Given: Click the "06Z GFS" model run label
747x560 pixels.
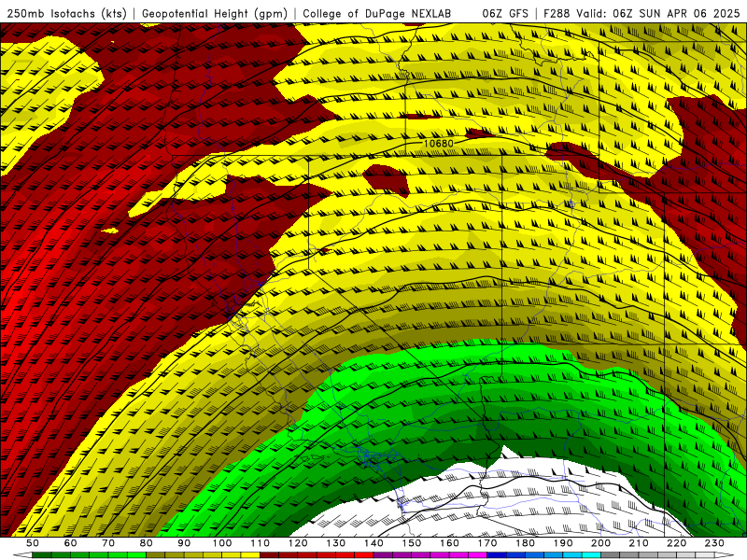Looking at the screenshot, I should (x=505, y=14).
